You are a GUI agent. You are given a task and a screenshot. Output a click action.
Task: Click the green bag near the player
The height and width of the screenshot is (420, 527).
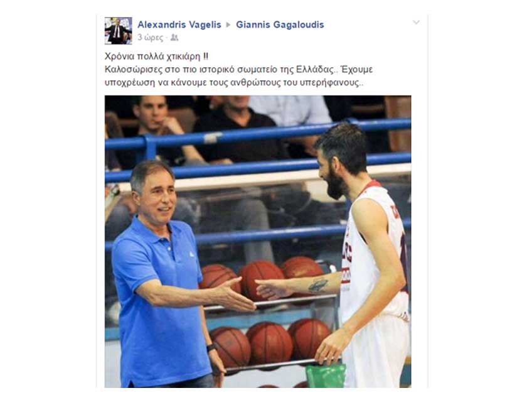[326, 375]
